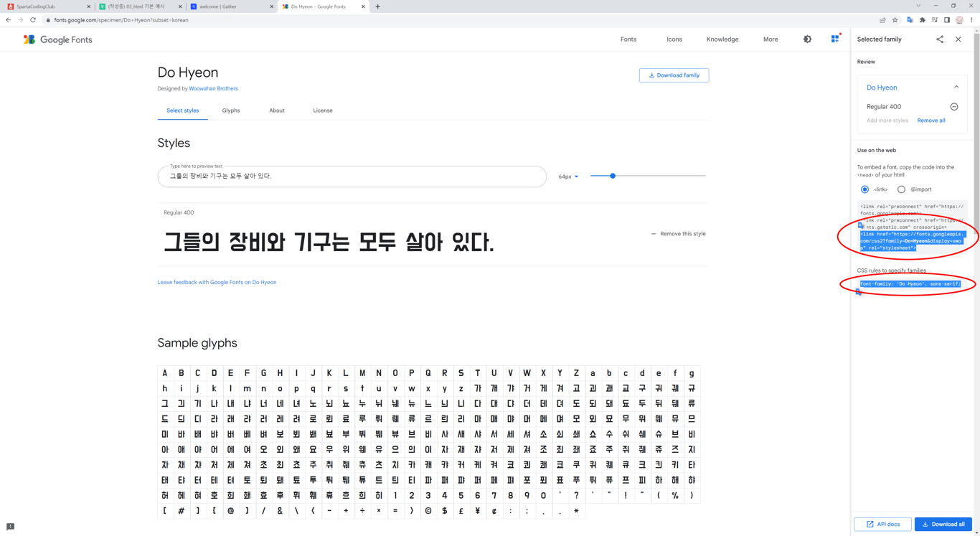
Task: Open the Extensions puzzle icon
Action: (922, 20)
